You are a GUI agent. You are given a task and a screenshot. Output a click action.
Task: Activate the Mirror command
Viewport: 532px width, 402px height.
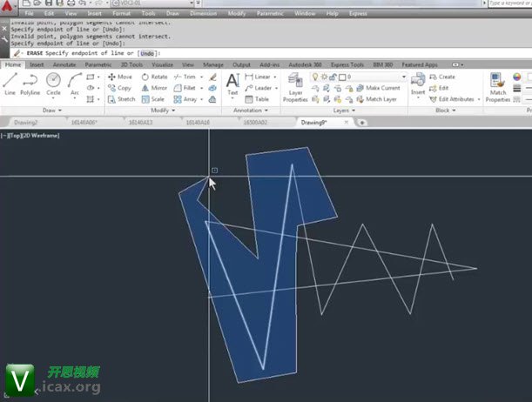pyautogui.click(x=154, y=88)
